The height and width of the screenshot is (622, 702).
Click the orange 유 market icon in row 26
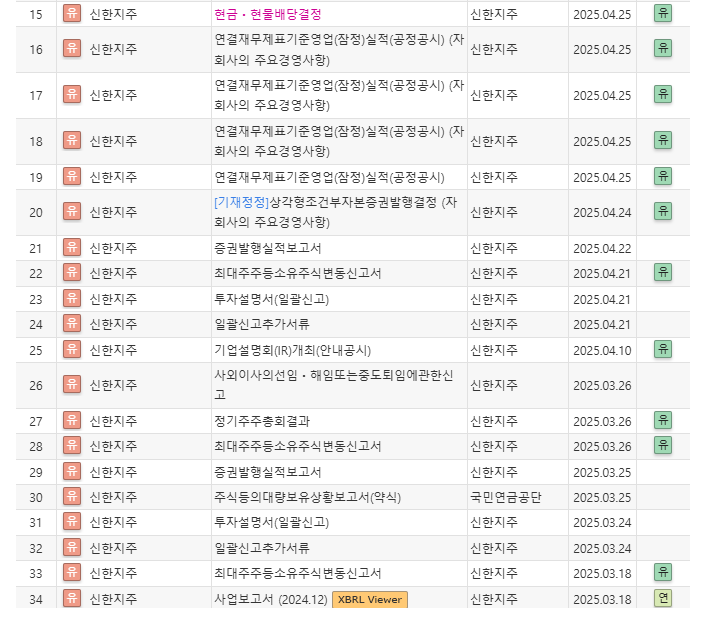72,385
